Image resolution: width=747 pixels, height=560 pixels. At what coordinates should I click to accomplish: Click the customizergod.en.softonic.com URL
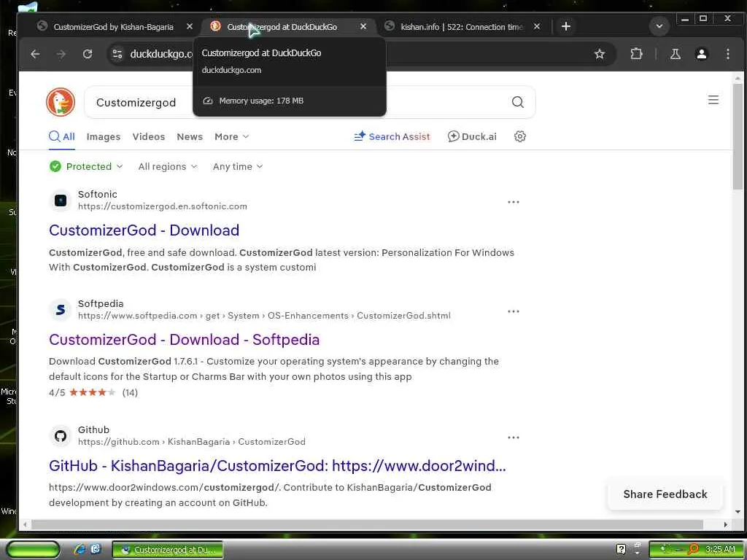[x=163, y=206]
